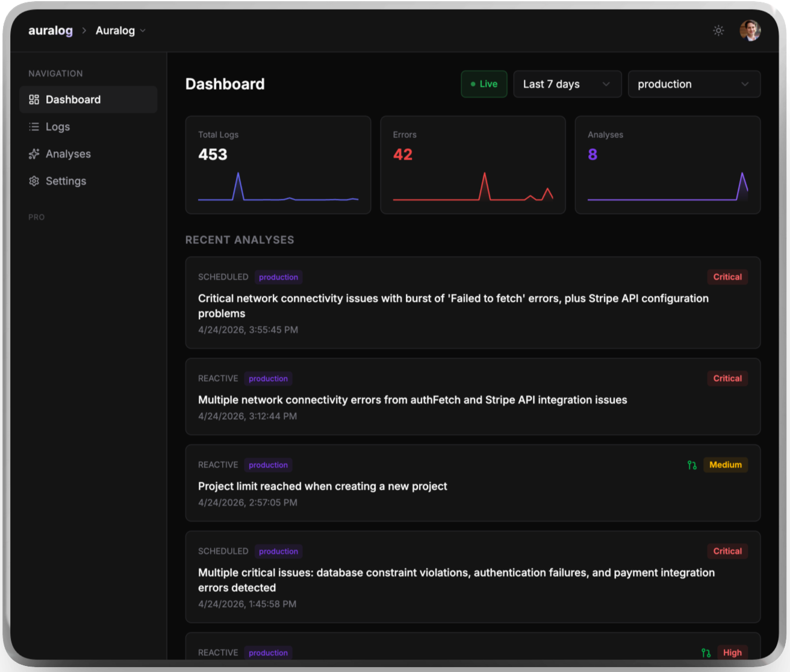This screenshot has width=790, height=672.
Task: Open analysis about authFetch and Stripe API
Action: tap(473, 397)
